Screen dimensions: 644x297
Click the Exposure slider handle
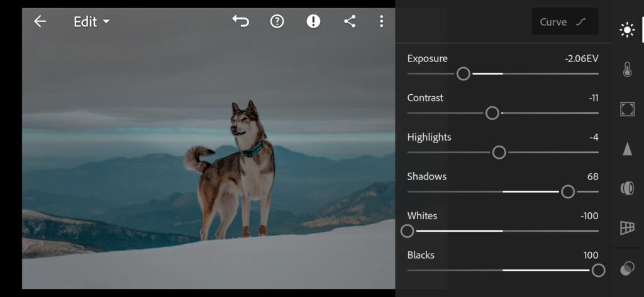464,74
